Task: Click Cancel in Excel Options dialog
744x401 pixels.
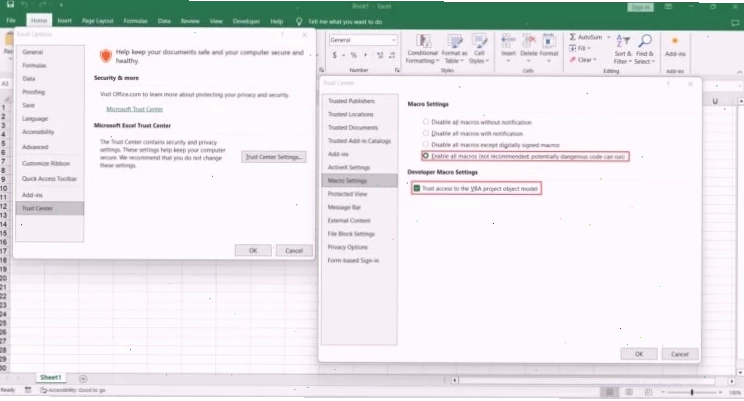Action: click(x=294, y=251)
